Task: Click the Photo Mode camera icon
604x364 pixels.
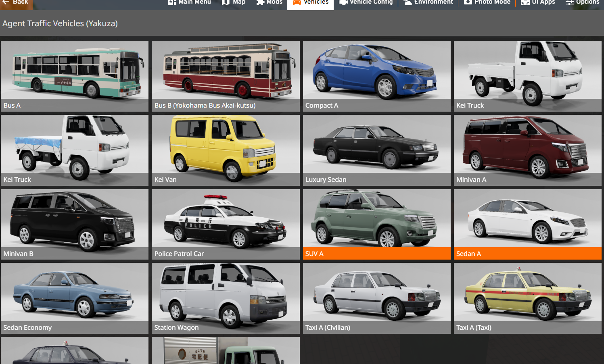Action: click(468, 2)
